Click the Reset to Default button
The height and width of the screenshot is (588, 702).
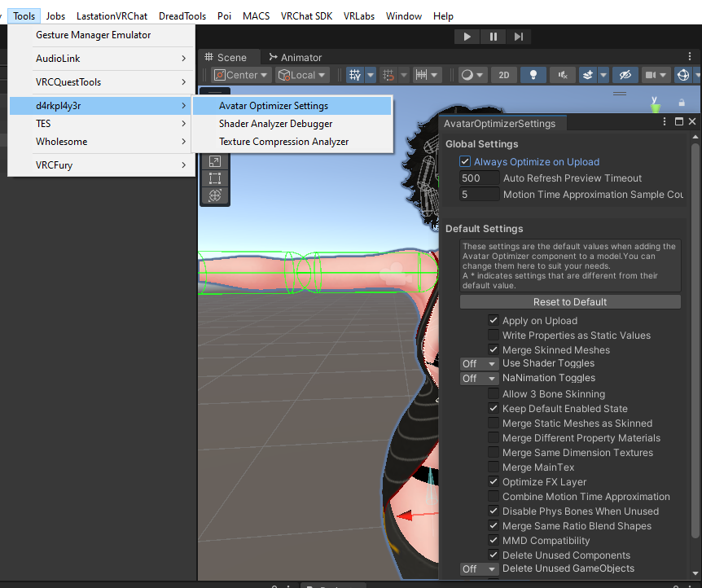click(x=570, y=302)
